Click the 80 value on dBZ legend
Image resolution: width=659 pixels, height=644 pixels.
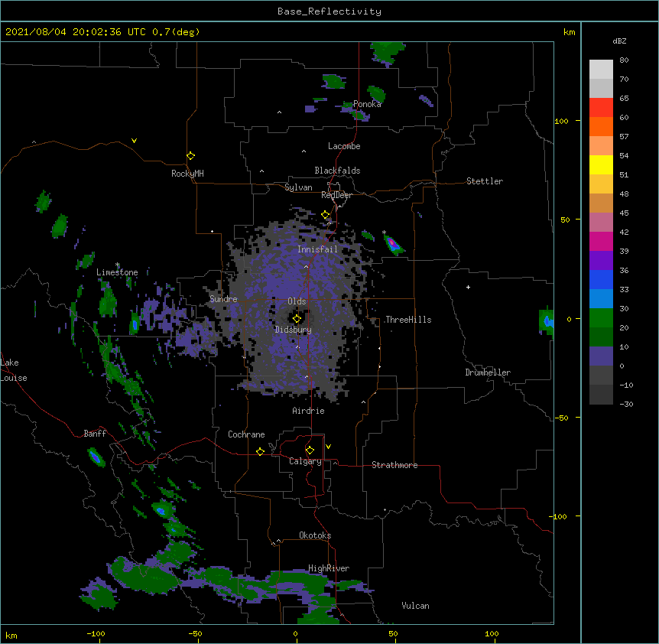pyautogui.click(x=624, y=60)
